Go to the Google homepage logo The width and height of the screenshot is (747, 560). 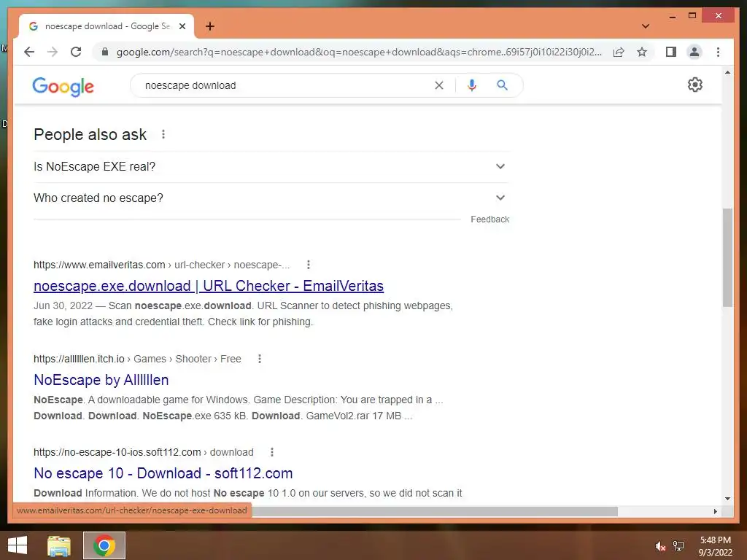[63, 86]
